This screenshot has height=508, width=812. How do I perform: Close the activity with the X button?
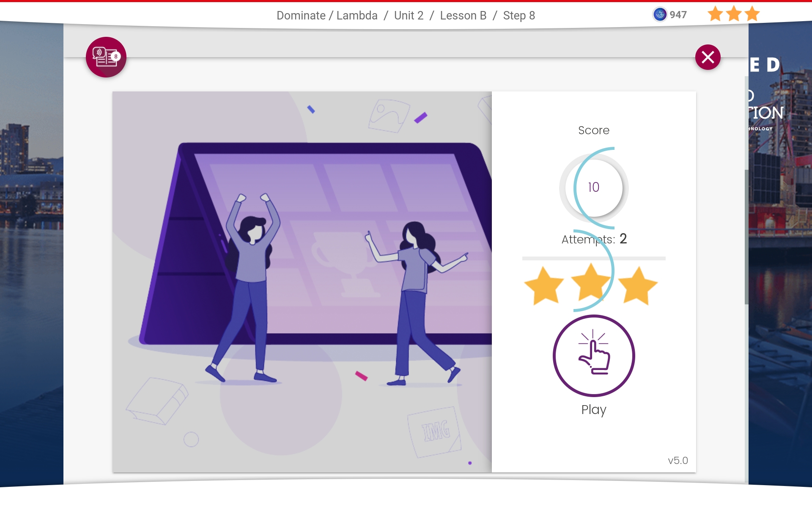pyautogui.click(x=708, y=57)
